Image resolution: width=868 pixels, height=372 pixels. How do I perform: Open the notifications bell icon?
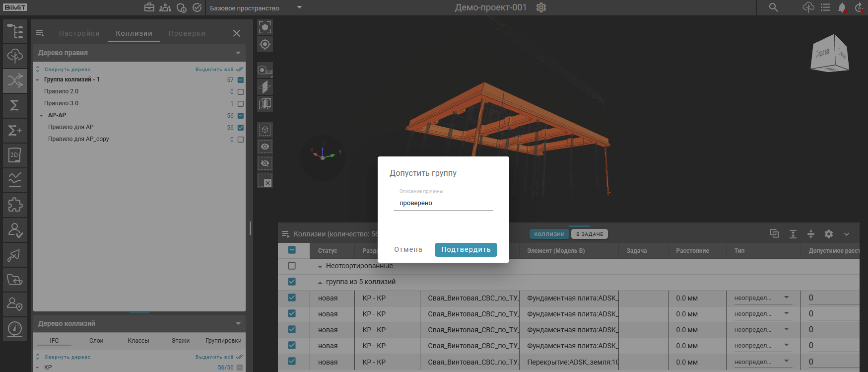click(842, 7)
